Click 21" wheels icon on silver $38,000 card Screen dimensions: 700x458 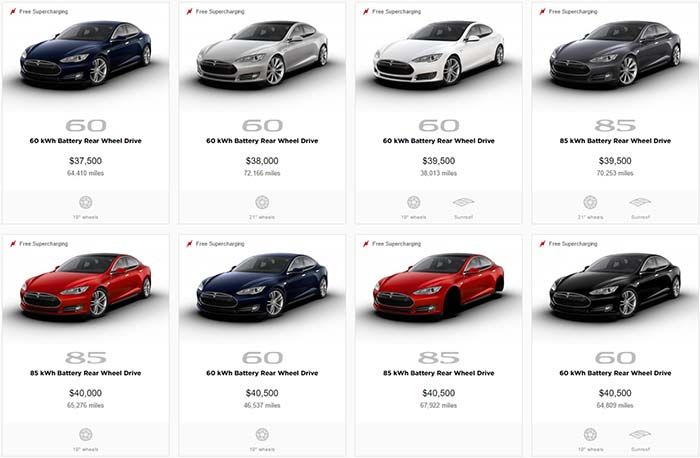(x=262, y=202)
